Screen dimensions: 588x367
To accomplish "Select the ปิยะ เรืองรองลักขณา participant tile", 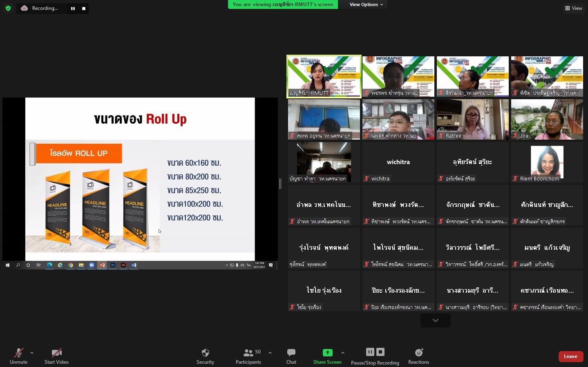I will point(398,291).
